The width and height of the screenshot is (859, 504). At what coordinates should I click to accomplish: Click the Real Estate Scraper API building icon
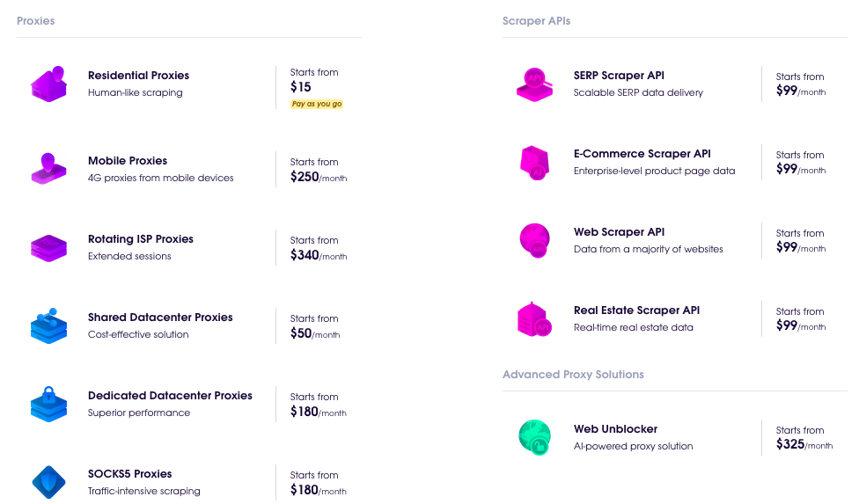click(x=535, y=319)
